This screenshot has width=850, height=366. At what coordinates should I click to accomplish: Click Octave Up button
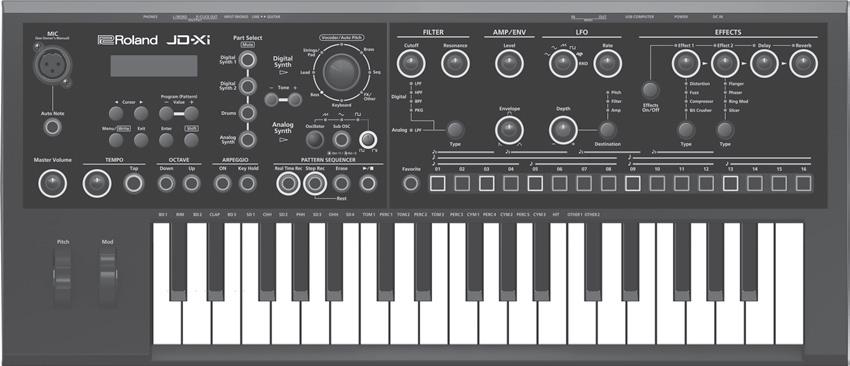coord(191,183)
